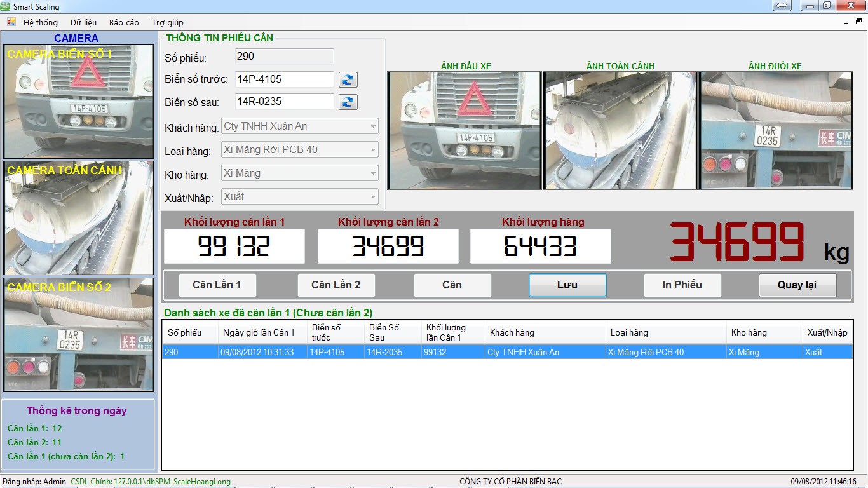Open the Khách hàng dropdown
This screenshot has height=488, width=868.
click(373, 126)
